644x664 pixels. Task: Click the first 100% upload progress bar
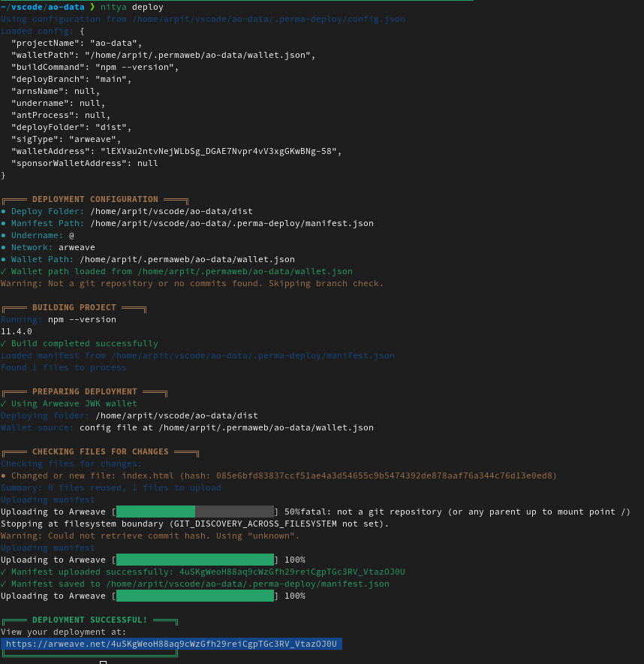(195, 560)
